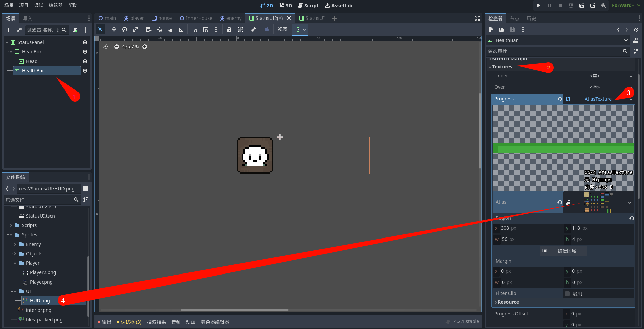This screenshot has height=329, width=644.
Task: Switch to the StatusUI scene tab
Action: pyautogui.click(x=312, y=18)
